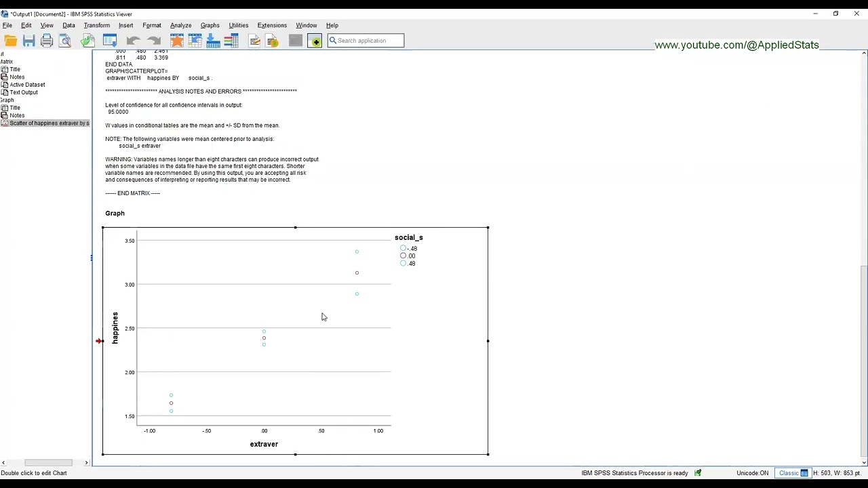Image resolution: width=868 pixels, height=488 pixels.
Task: Open the Edit menu
Action: pos(26,25)
